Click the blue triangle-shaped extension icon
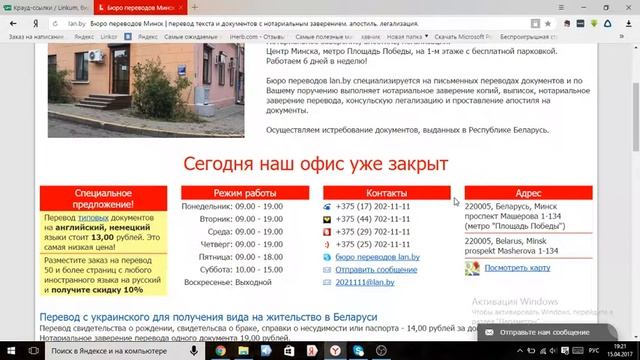 (608, 24)
